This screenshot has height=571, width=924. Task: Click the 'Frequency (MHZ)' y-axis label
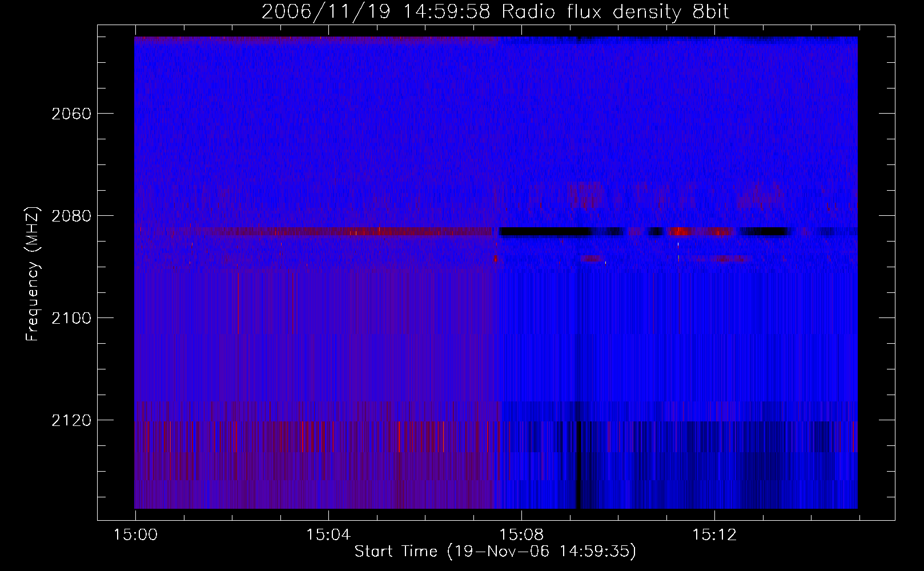point(33,274)
